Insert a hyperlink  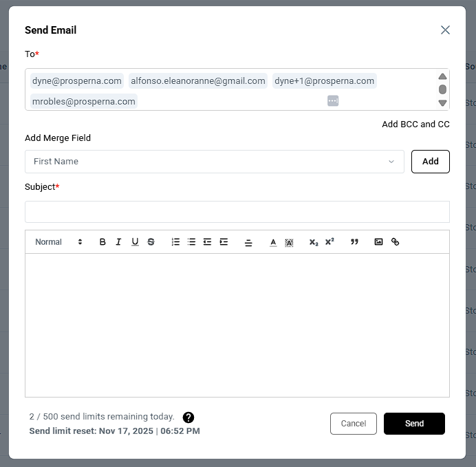pos(395,242)
